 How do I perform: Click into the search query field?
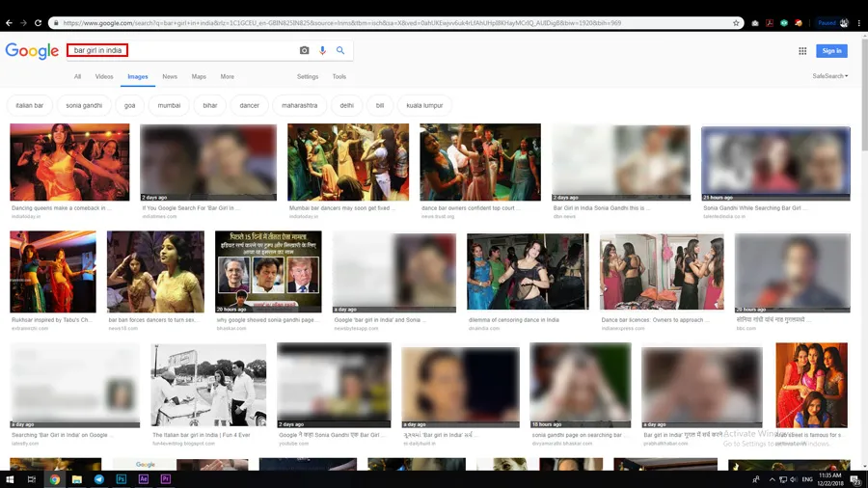(x=182, y=50)
